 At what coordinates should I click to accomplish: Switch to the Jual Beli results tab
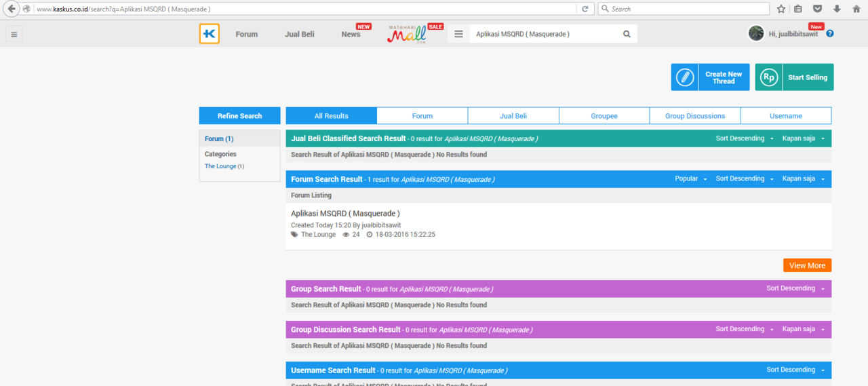coord(513,116)
